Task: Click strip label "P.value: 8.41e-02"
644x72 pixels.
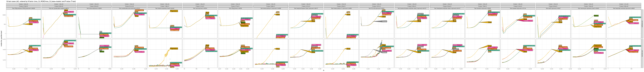Action: tap(130, 6)
